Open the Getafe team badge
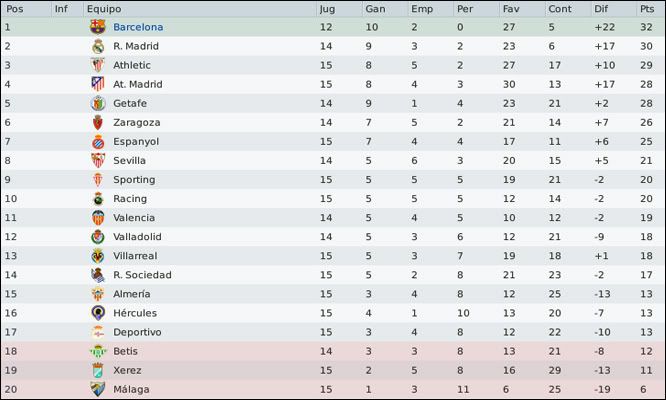This screenshot has width=666, height=400. [x=98, y=103]
